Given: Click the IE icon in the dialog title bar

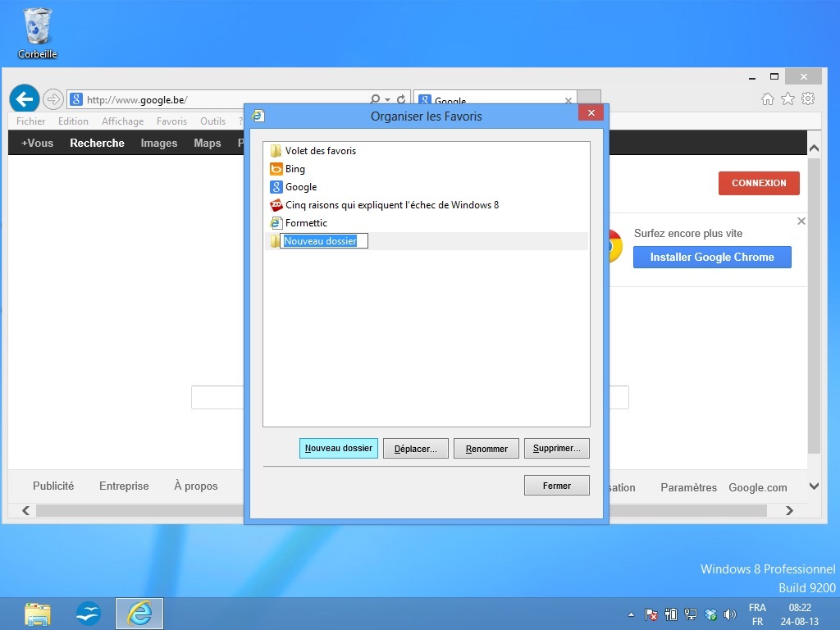Looking at the screenshot, I should [258, 116].
